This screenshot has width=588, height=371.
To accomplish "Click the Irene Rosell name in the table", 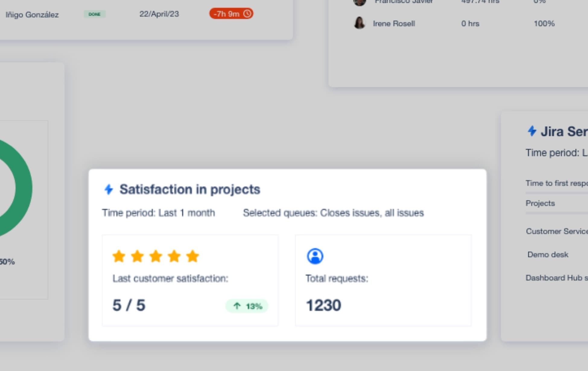I will coord(394,24).
